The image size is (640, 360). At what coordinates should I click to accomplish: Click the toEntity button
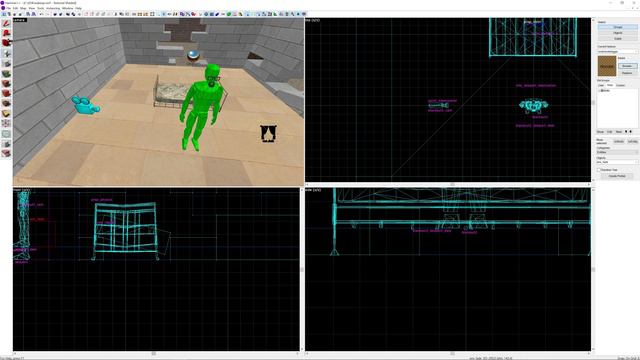click(x=632, y=141)
